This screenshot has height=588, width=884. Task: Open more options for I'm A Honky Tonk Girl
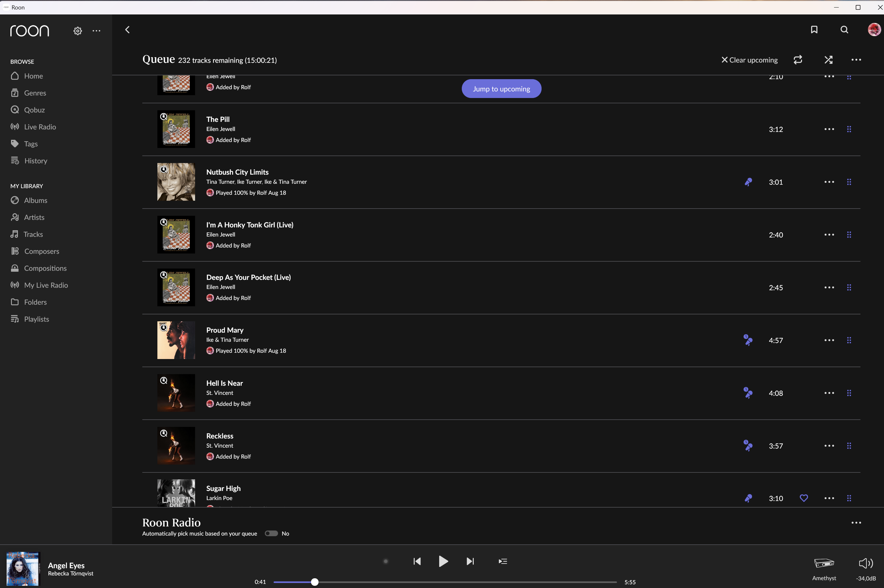coord(829,235)
